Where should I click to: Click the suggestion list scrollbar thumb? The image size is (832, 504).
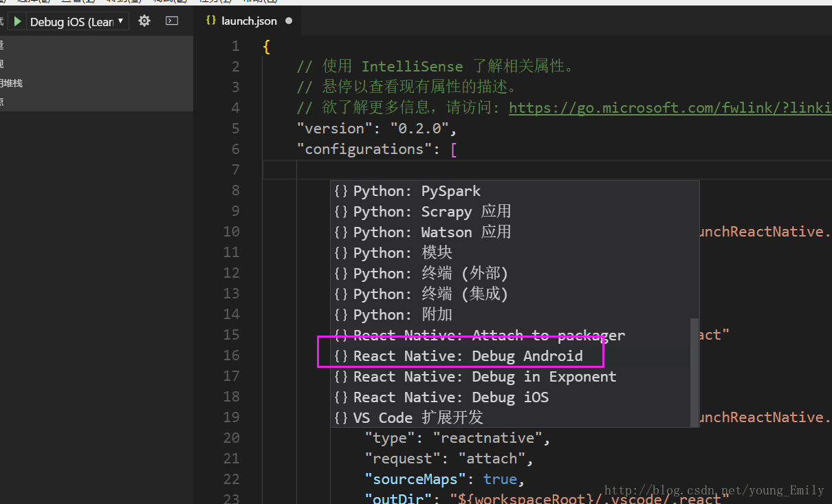pyautogui.click(x=694, y=371)
